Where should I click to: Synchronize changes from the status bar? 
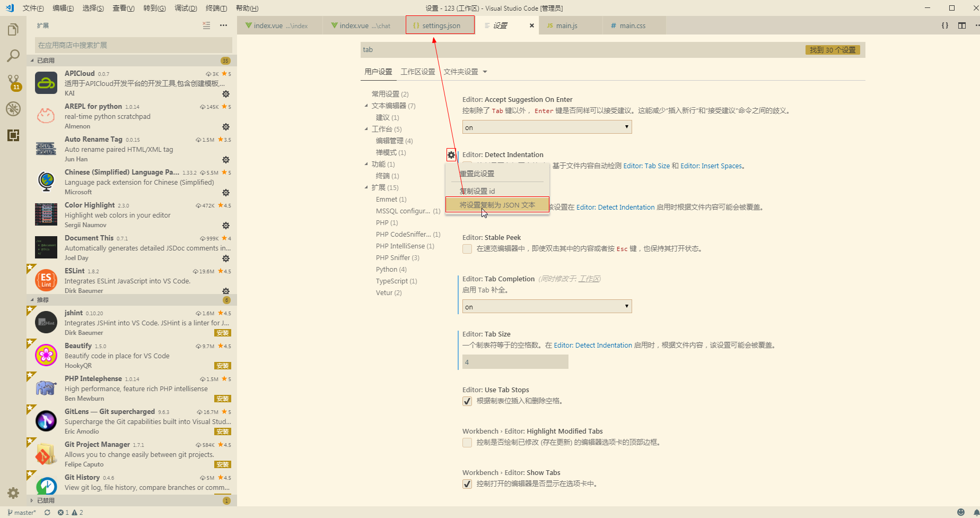click(x=47, y=513)
